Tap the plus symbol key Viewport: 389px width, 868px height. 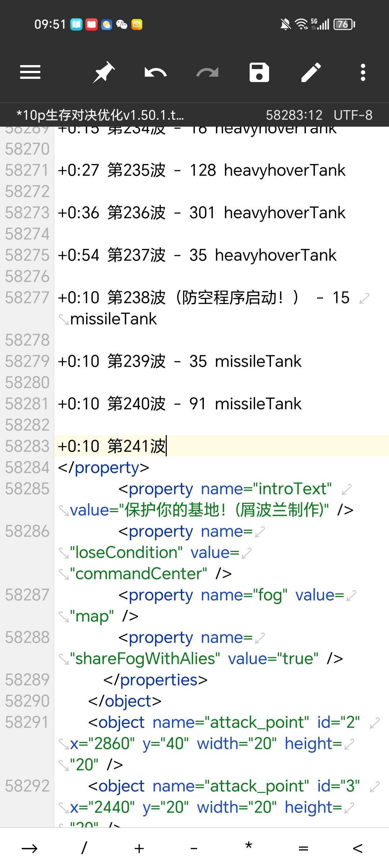139,849
